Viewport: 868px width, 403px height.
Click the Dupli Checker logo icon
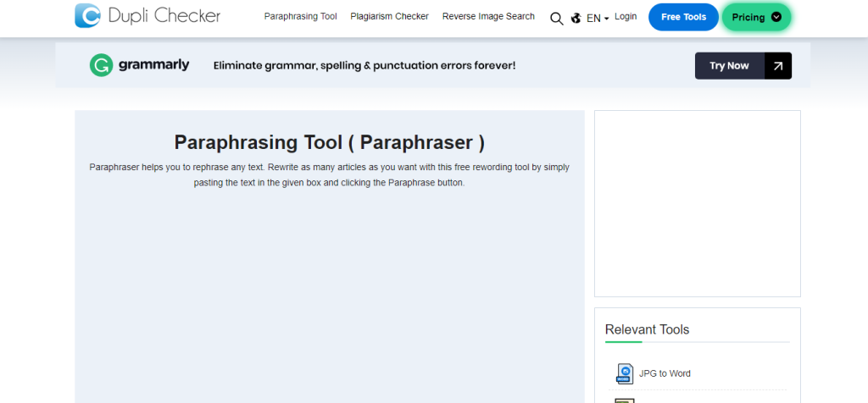point(87,15)
